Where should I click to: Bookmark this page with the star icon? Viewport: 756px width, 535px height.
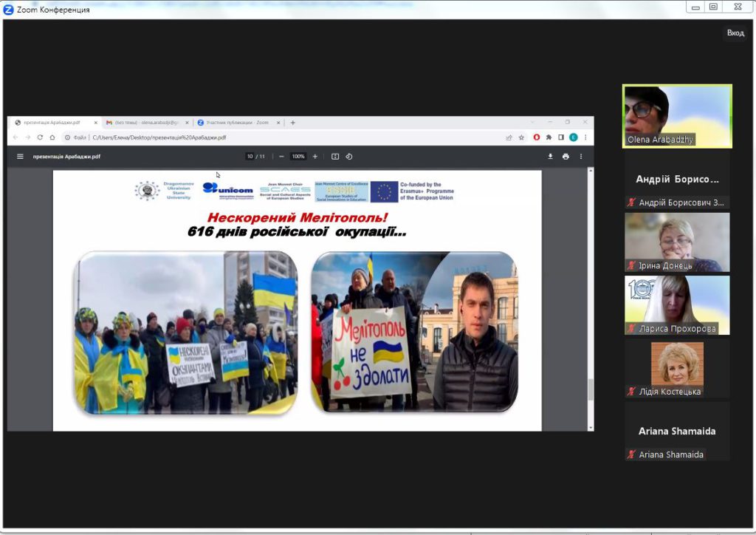(x=521, y=137)
